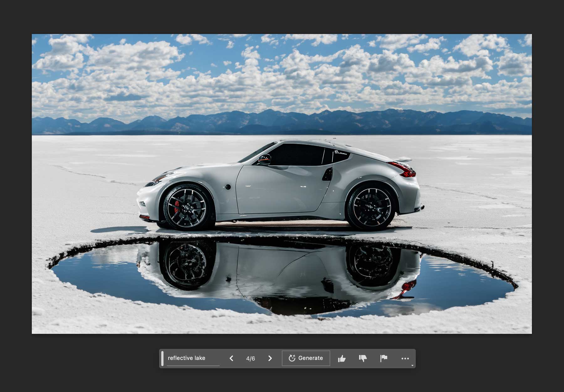This screenshot has width=564, height=392.
Task: Open the more-options menu at the taskbar's right end
Action: tap(406, 358)
